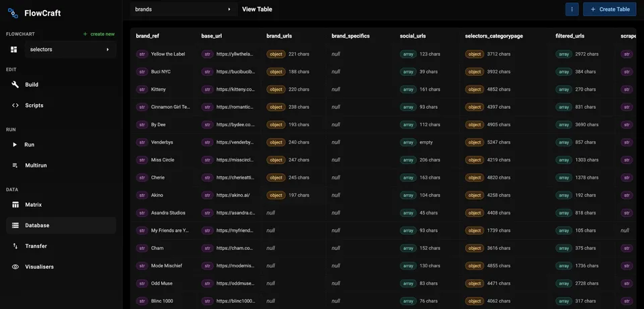
Task: Select the Cherie brand cell
Action: click(x=162, y=178)
